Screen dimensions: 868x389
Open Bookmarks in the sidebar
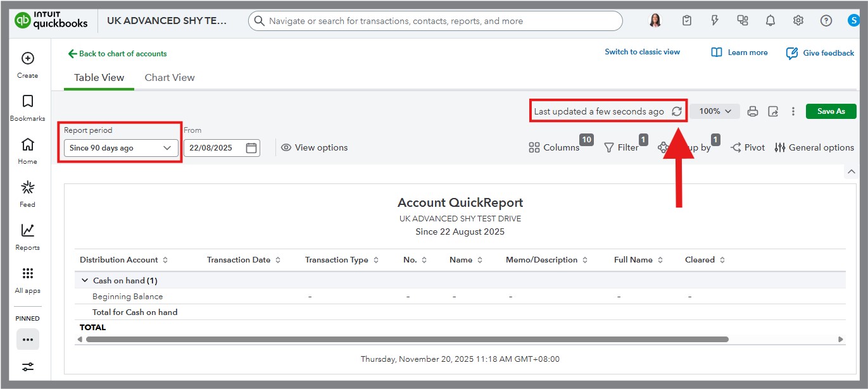pos(27,108)
